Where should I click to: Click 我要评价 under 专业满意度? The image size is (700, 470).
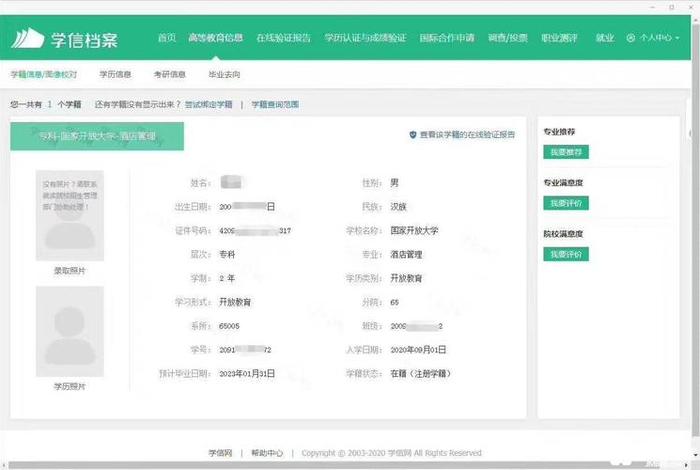pos(566,203)
